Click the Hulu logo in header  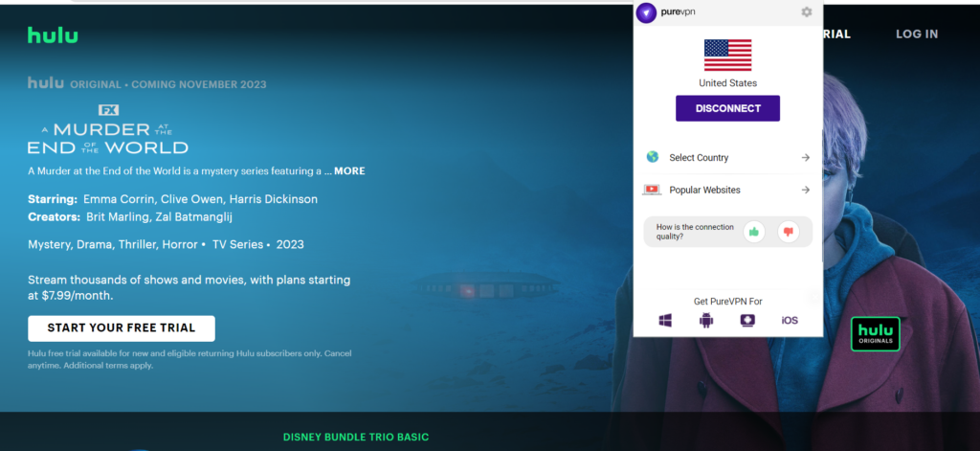[53, 35]
